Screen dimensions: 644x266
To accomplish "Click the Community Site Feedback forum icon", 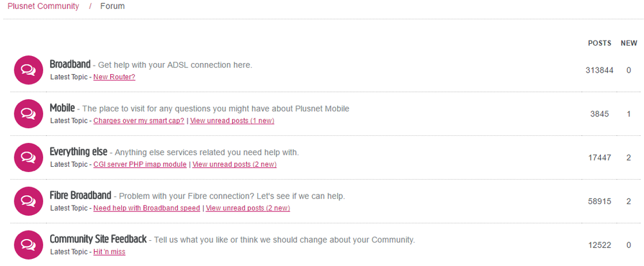I will 28,245.
